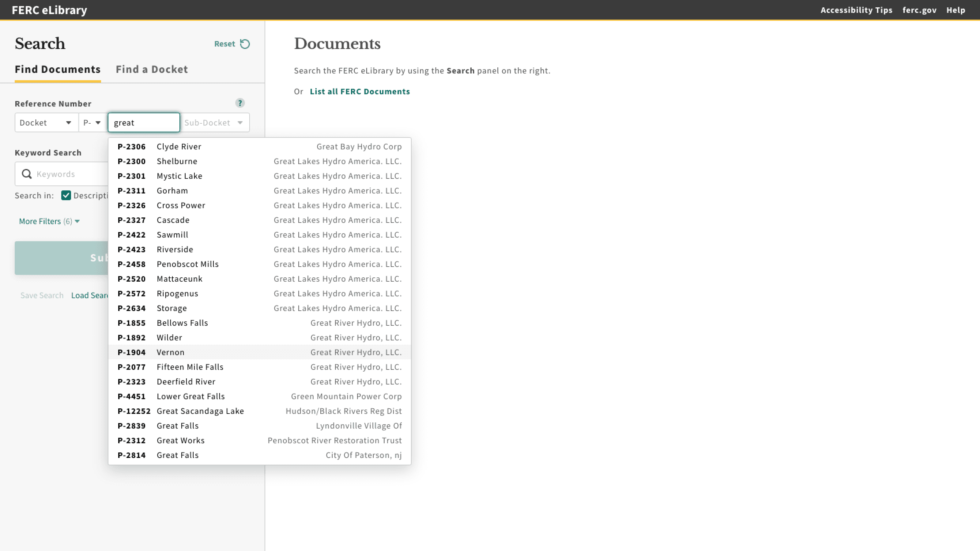Image resolution: width=980 pixels, height=551 pixels.
Task: Select P-2423 Riverside suggestion
Action: point(259,249)
